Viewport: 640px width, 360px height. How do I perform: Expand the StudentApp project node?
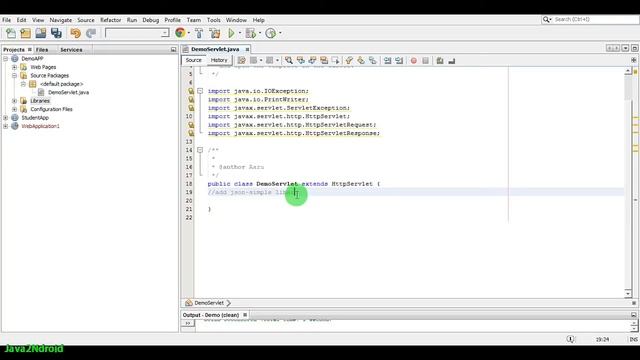6,118
